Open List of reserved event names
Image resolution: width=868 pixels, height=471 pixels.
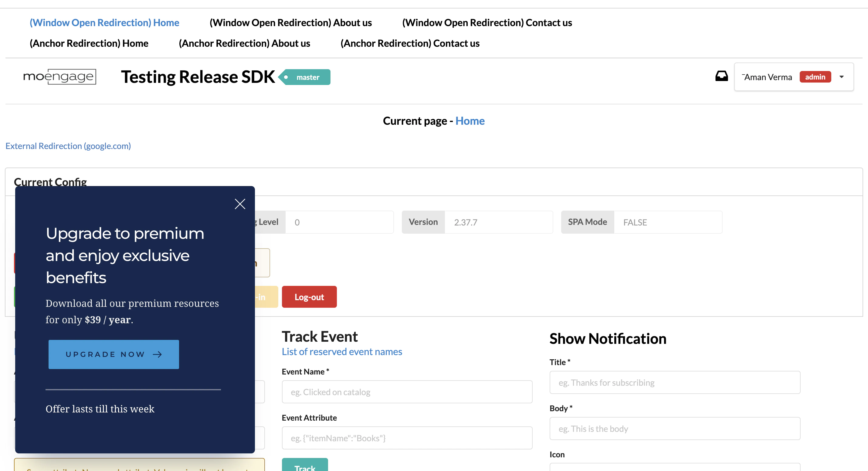(x=342, y=351)
